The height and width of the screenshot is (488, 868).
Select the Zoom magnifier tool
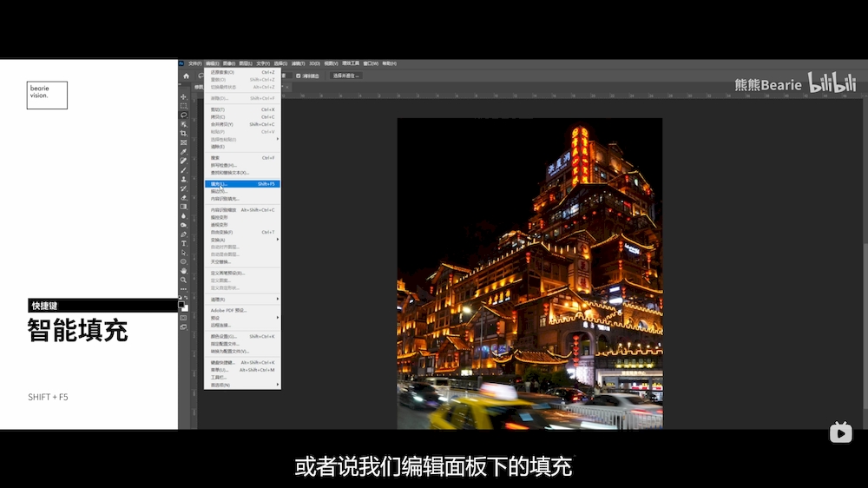pos(184,280)
